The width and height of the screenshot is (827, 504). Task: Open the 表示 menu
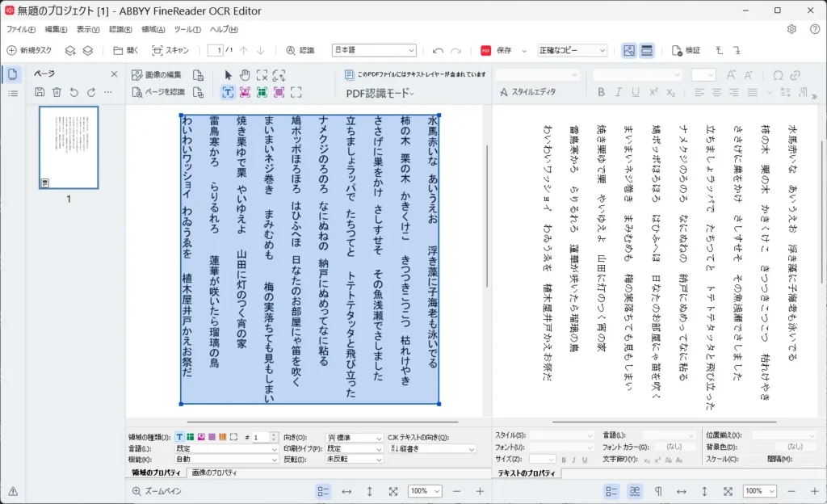(x=88, y=30)
